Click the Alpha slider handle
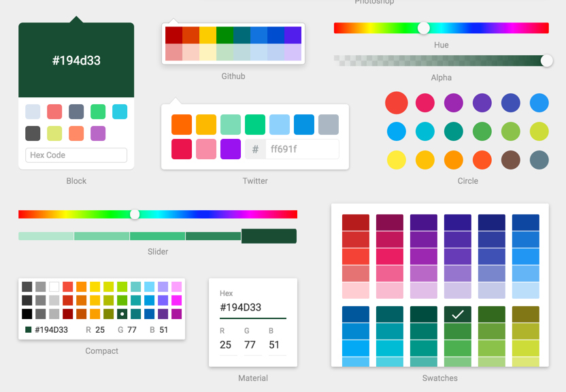 (x=546, y=61)
